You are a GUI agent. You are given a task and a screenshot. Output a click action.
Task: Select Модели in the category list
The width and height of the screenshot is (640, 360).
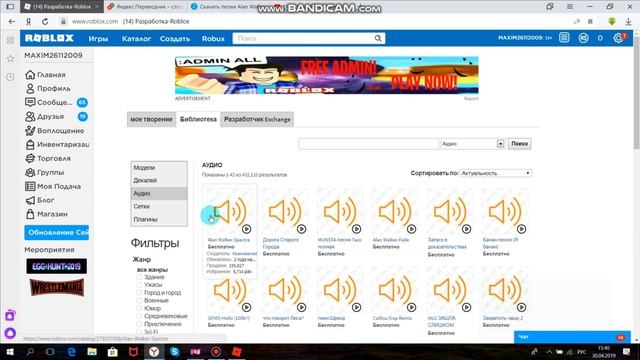click(x=159, y=168)
